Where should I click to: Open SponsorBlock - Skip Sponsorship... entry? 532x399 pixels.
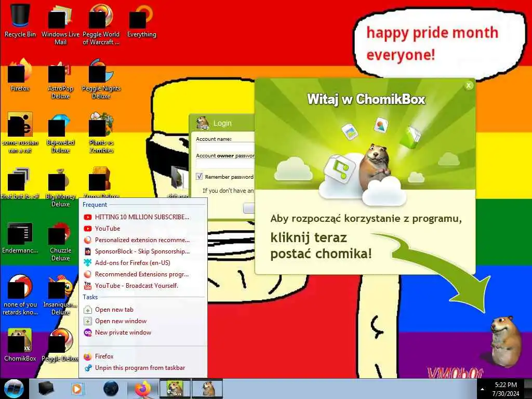143,251
